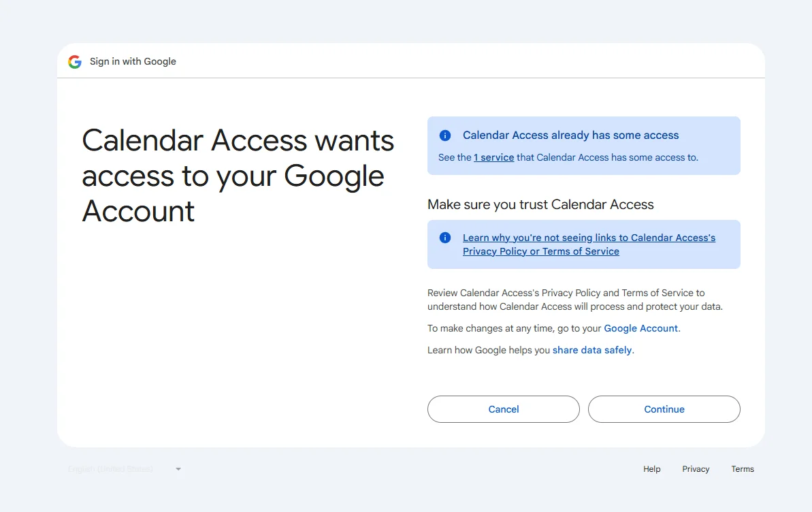This screenshot has width=812, height=512.
Task: Open the Help page from the footer
Action: pos(651,468)
